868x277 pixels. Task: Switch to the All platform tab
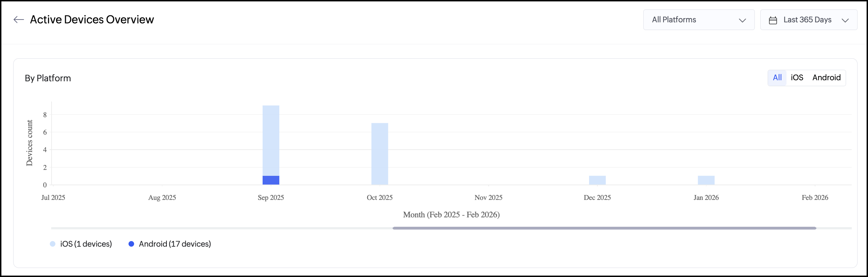coord(777,78)
